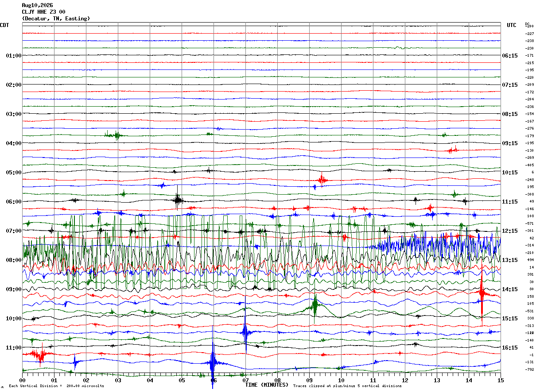Select the 04:00 CDT time label
Image resolution: width=536 pixels, height=392 pixels.
tap(14, 143)
